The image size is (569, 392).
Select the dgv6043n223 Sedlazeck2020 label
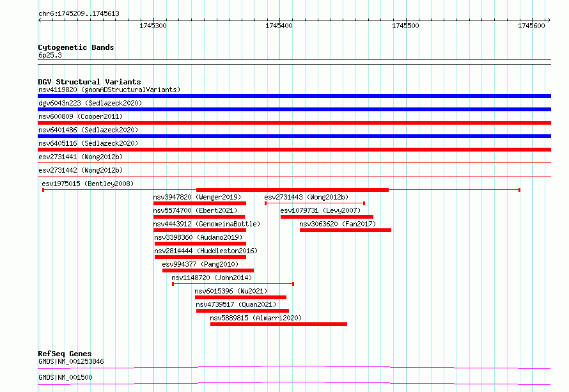tap(90, 103)
